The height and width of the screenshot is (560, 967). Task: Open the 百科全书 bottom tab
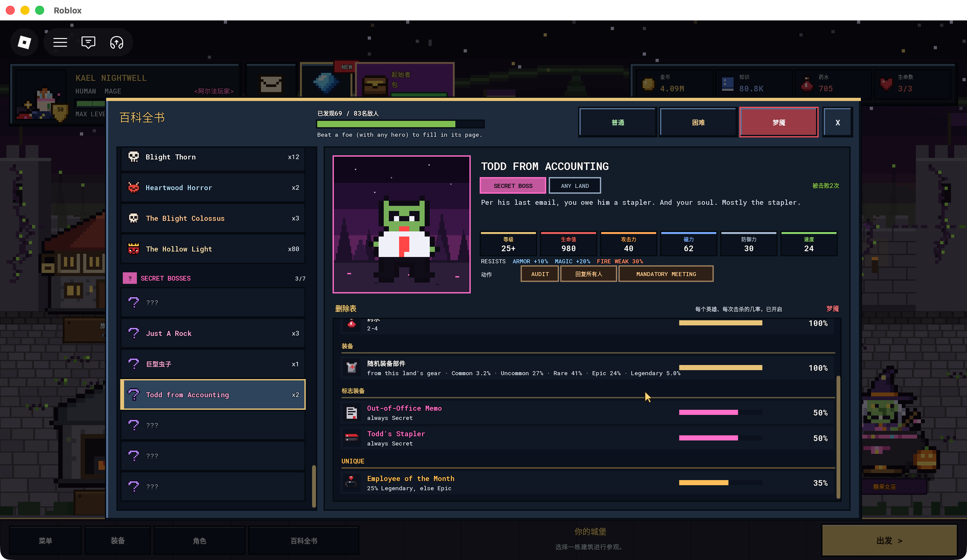304,541
